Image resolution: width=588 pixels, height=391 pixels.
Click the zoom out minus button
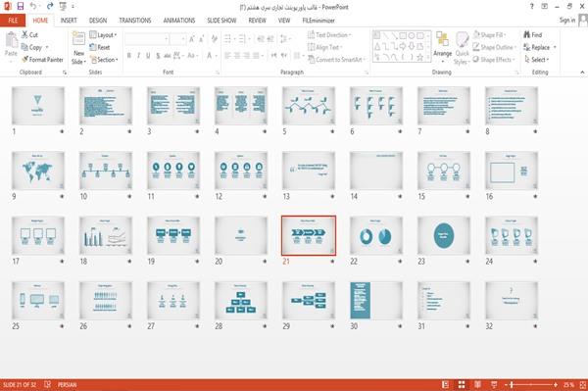pyautogui.click(x=506, y=384)
